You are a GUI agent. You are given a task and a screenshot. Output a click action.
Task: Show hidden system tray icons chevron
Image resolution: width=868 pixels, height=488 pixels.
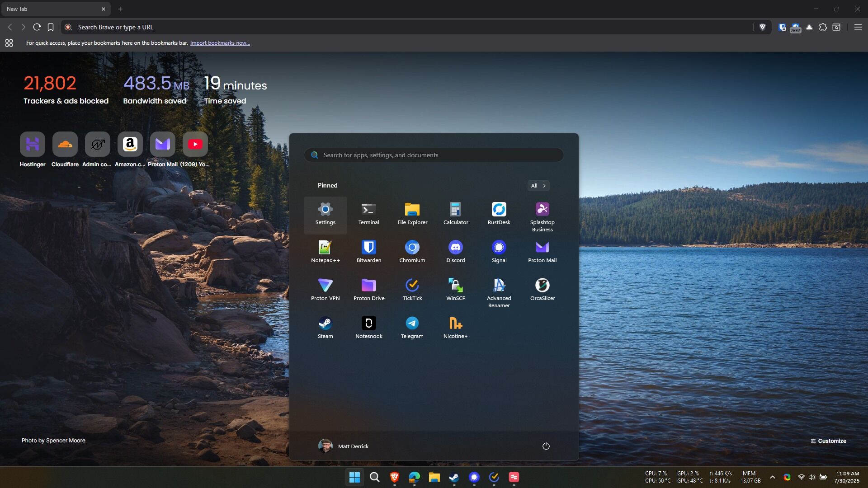pos(772,477)
